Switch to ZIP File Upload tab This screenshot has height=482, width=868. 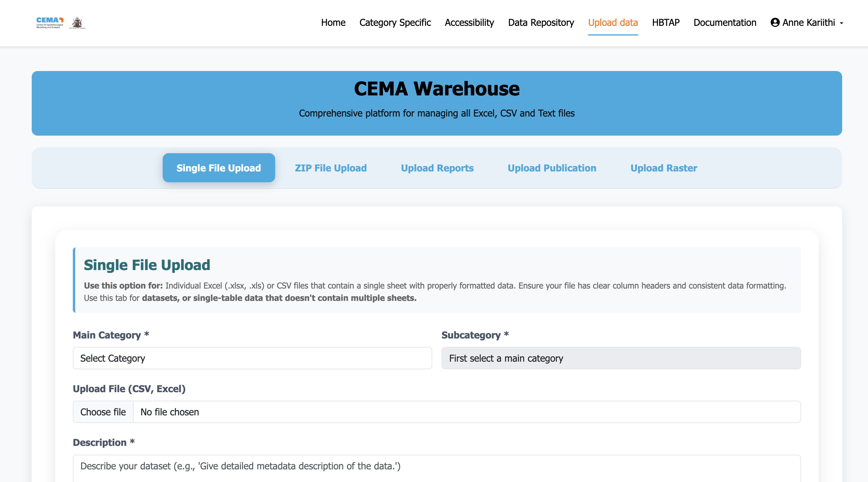pyautogui.click(x=331, y=168)
